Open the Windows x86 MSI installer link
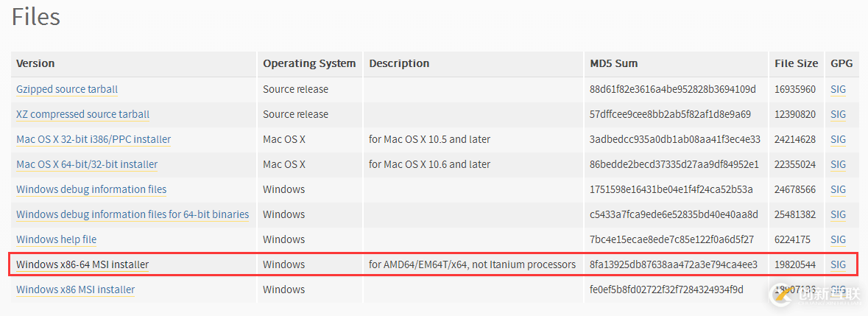 click(x=75, y=289)
